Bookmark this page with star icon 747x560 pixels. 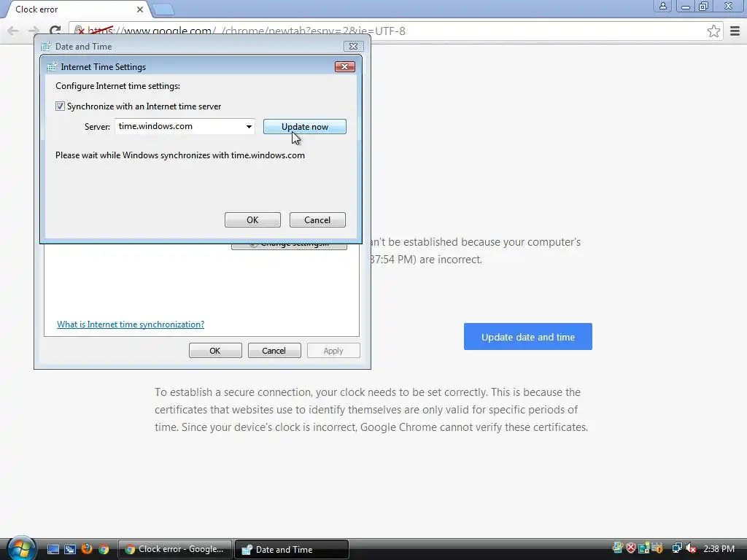coord(713,31)
